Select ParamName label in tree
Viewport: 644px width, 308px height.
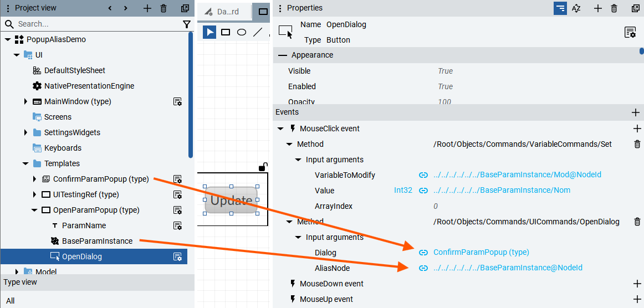point(84,225)
